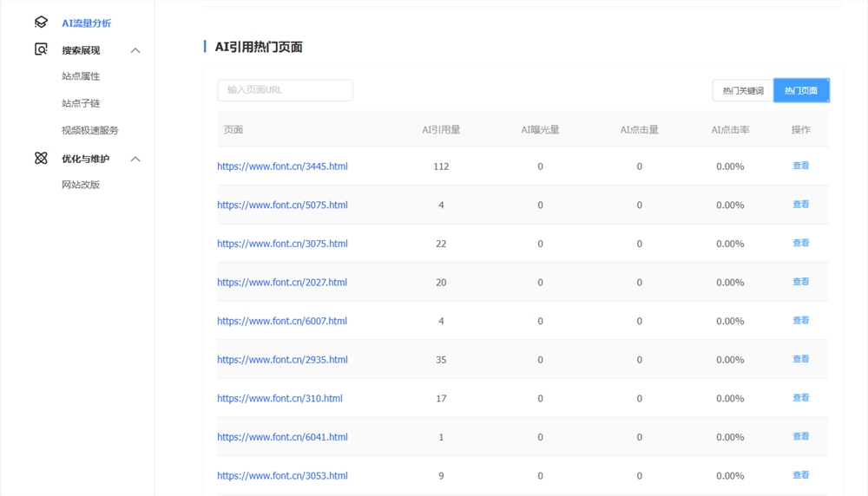The width and height of the screenshot is (868, 496).
Task: Click 查看 for 310.html row
Action: pyautogui.click(x=801, y=398)
